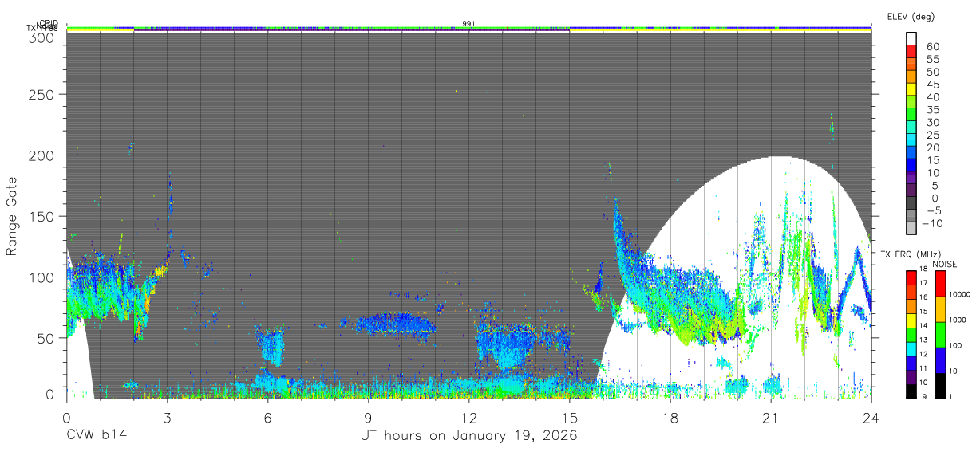Viewport: 980px width, 452px height.
Task: Click the 40 label on the ELEV scale
Action: pyautogui.click(x=933, y=97)
